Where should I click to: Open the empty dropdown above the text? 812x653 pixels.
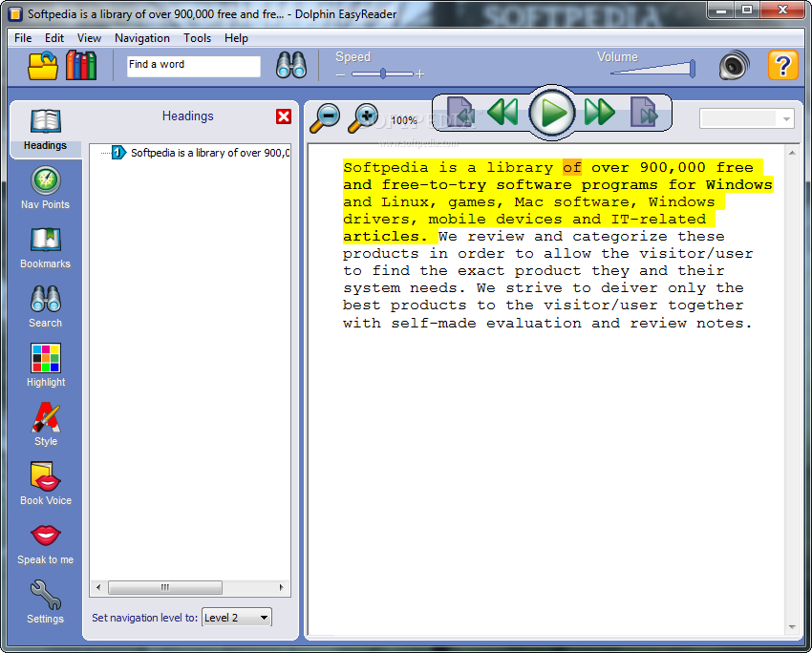pyautogui.click(x=746, y=118)
